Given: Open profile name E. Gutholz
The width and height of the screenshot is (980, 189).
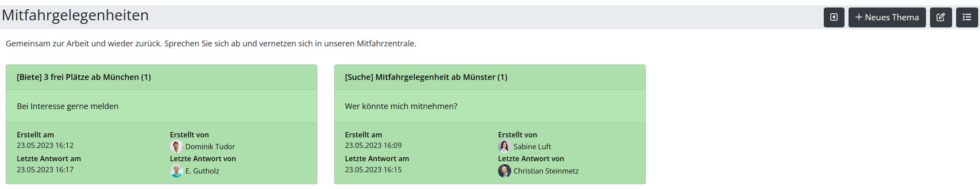Looking at the screenshot, I should pyautogui.click(x=202, y=171).
